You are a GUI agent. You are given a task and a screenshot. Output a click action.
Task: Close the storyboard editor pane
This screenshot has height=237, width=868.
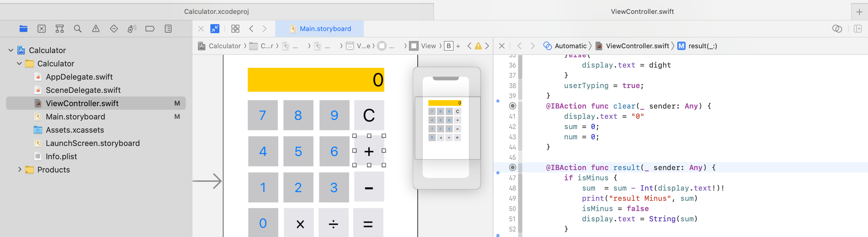(201, 29)
